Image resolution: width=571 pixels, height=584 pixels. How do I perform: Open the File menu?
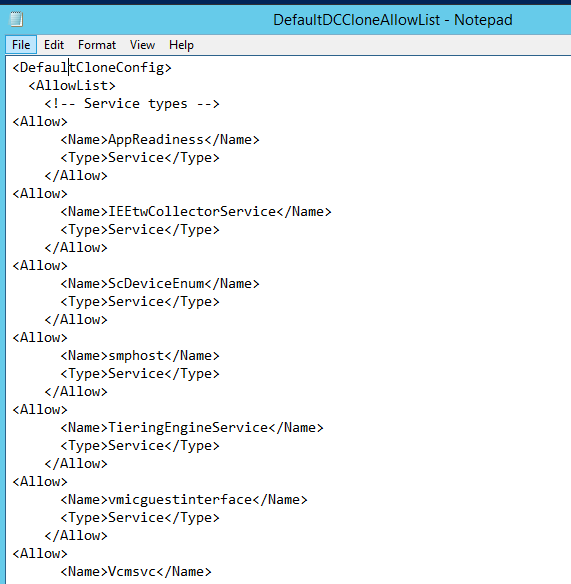point(21,45)
